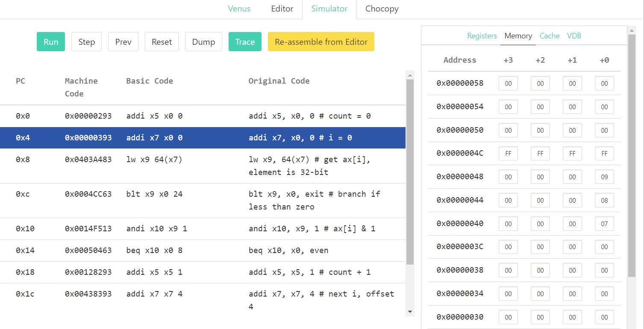Click the code list scrollbar up arrow
The width and height of the screenshot is (644, 329).
(x=410, y=75)
